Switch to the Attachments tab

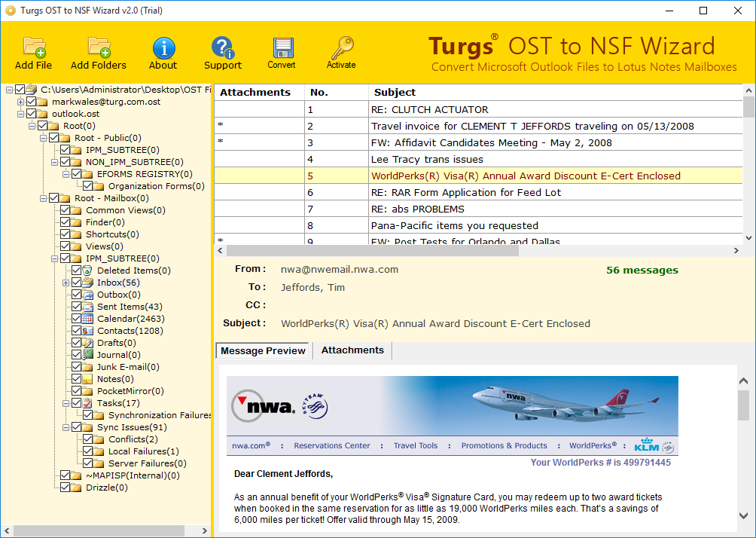point(352,350)
